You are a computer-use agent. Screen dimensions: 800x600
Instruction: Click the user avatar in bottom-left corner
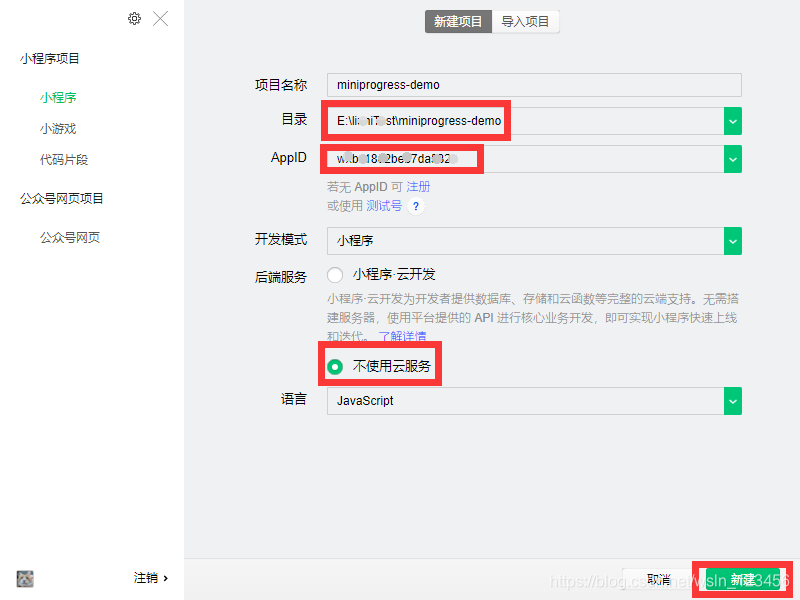(24, 579)
